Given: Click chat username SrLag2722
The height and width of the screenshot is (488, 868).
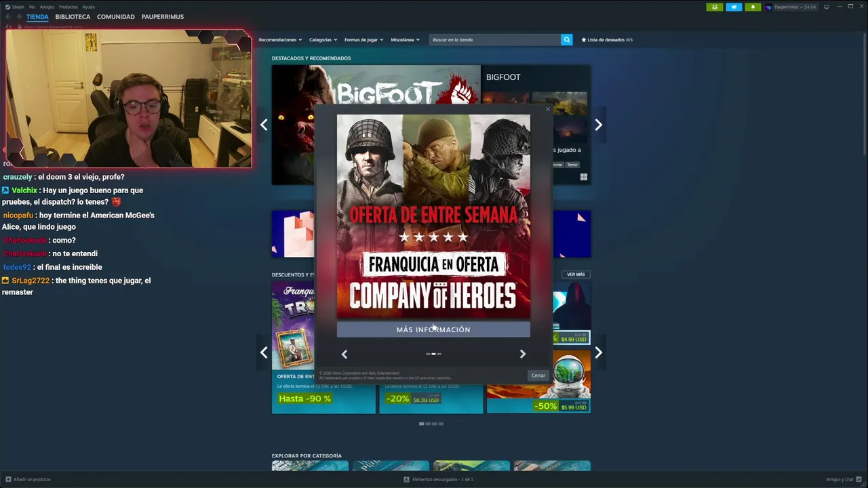Looking at the screenshot, I should click(x=31, y=281).
